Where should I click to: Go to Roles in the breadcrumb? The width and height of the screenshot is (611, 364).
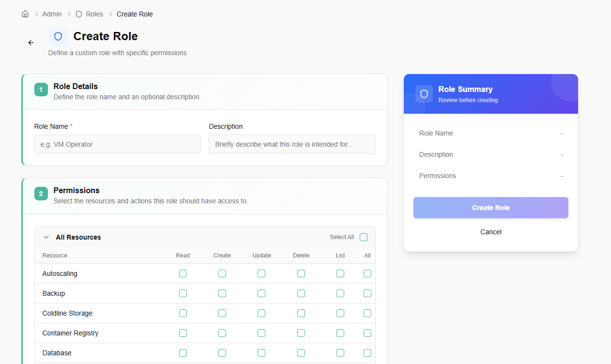(x=94, y=14)
